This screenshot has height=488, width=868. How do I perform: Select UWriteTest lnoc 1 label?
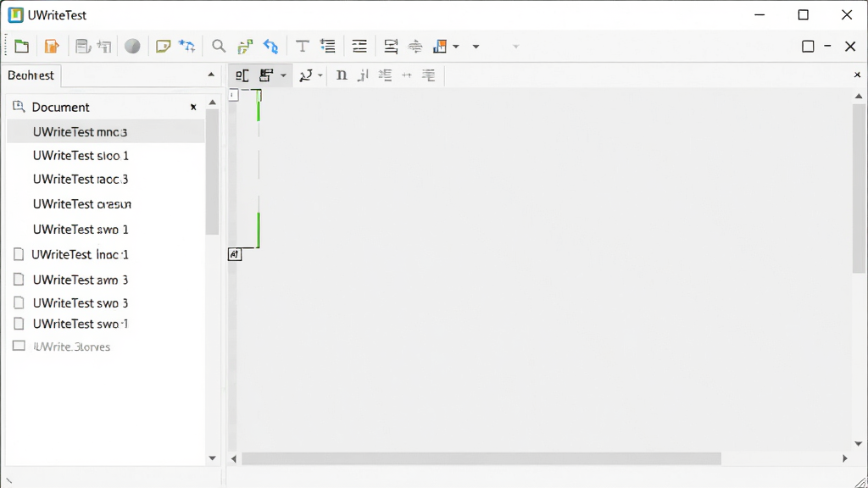tap(80, 254)
